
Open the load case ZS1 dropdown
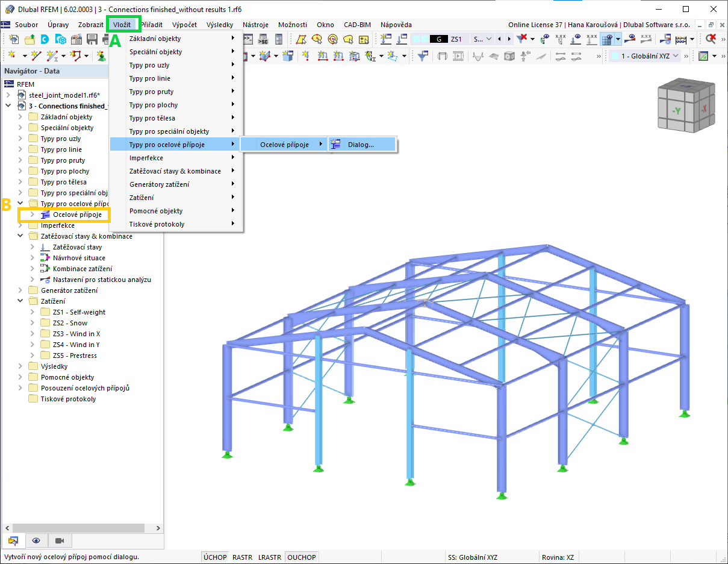click(x=488, y=39)
